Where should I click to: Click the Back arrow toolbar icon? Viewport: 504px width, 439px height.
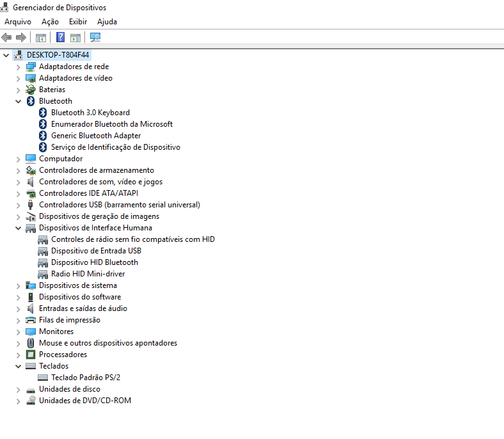6,38
